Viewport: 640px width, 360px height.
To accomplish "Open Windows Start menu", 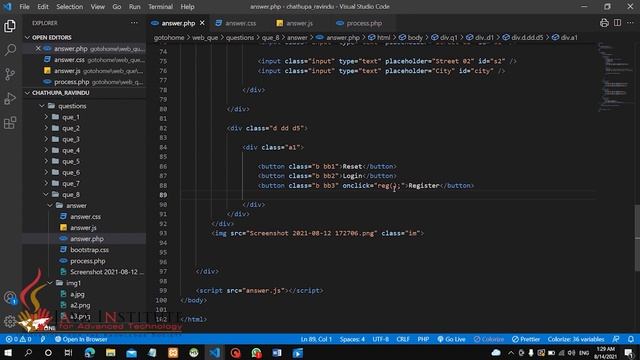I will 8,353.
